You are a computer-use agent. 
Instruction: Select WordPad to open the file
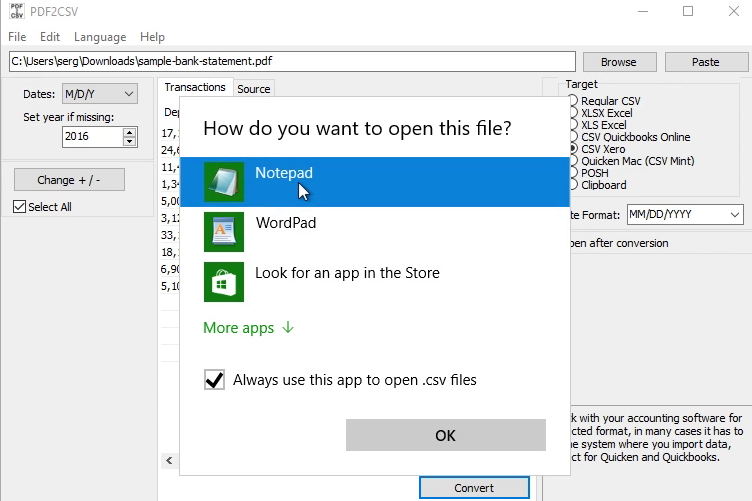tap(375, 232)
